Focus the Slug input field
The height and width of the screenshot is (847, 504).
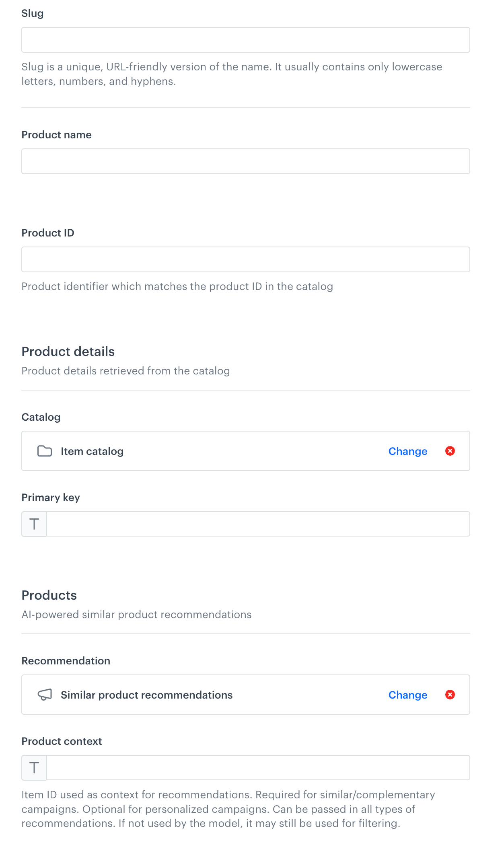point(245,40)
